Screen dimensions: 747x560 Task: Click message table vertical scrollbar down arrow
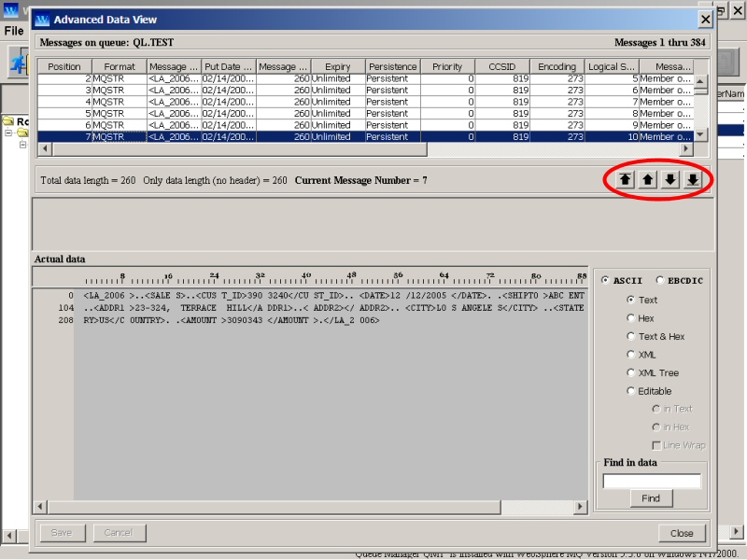(699, 135)
